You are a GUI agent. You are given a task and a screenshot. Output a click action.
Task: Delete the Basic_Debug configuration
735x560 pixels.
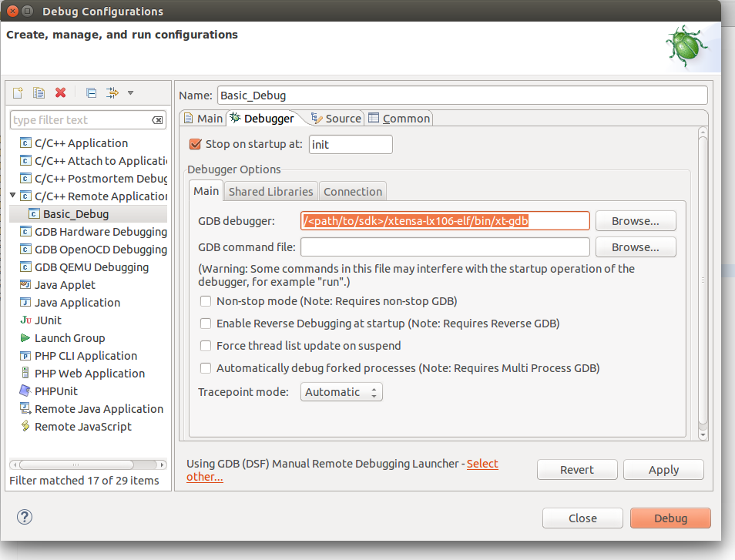(60, 92)
